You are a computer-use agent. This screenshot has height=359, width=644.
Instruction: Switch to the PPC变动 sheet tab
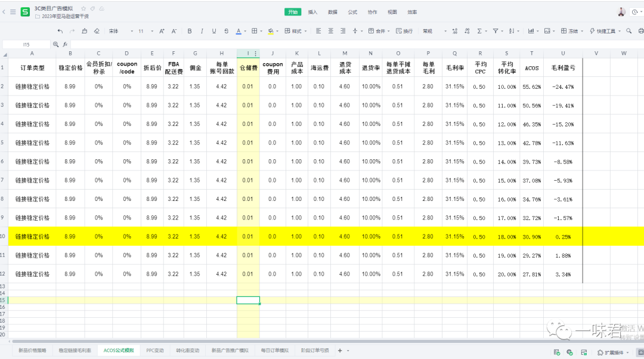coord(154,351)
